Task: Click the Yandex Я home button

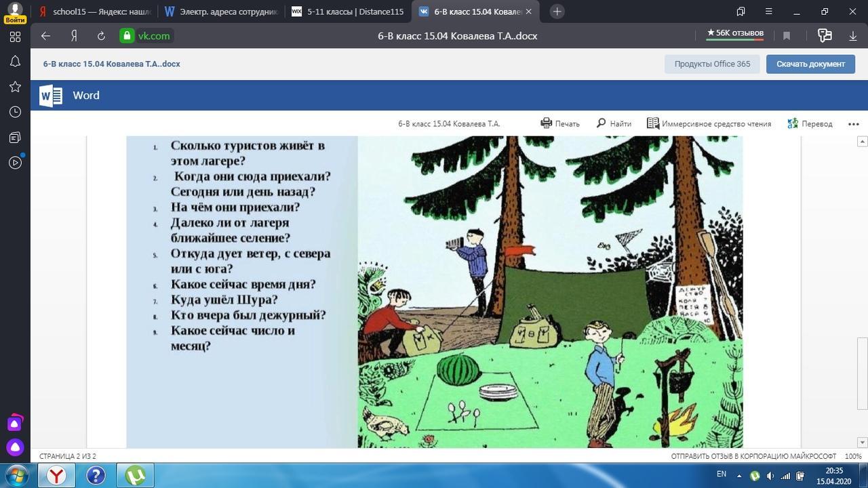Action: [x=74, y=36]
